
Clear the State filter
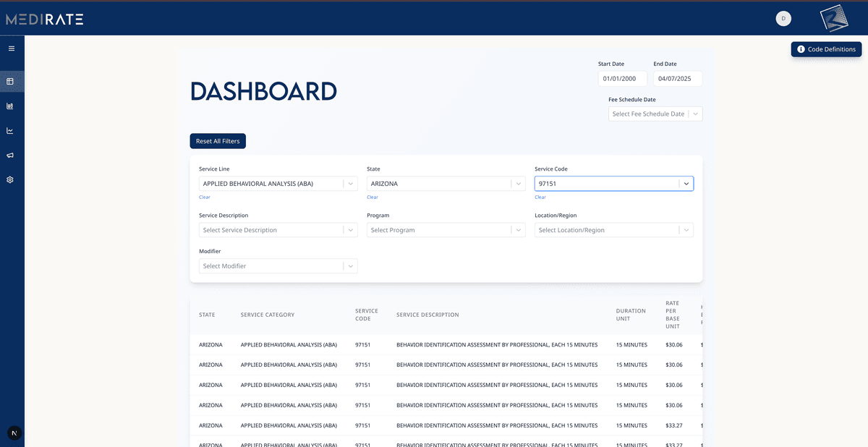tap(373, 197)
